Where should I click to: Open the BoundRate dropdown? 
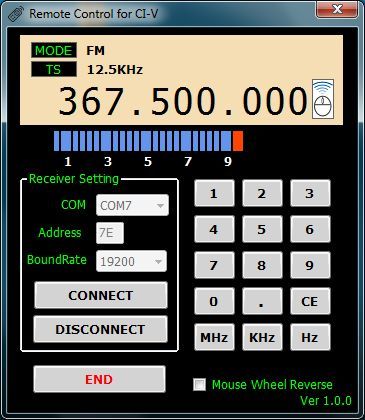coord(131,261)
